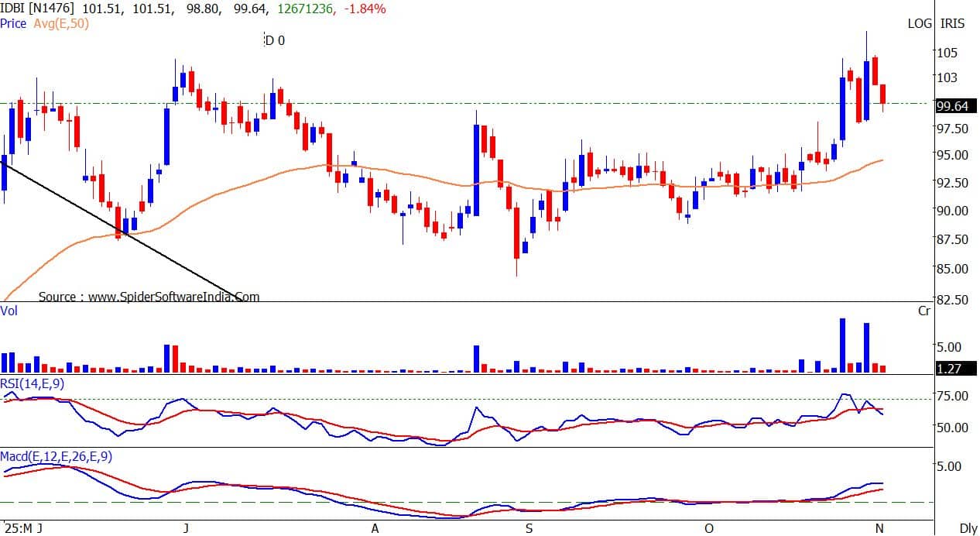Click the Price legend label
The height and width of the screenshot is (536, 980).
(x=13, y=23)
